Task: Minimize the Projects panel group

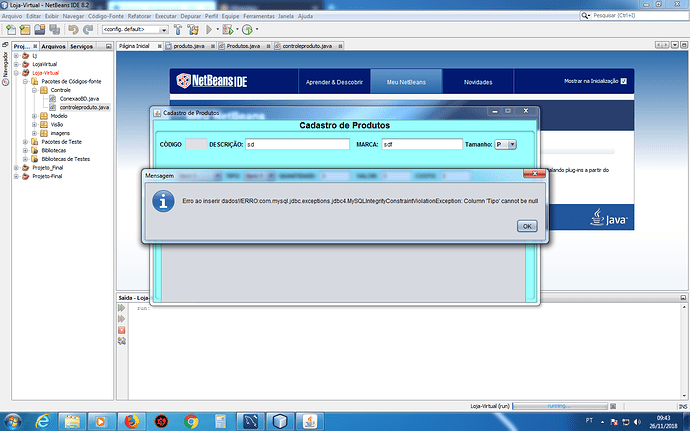Action: coord(109,46)
